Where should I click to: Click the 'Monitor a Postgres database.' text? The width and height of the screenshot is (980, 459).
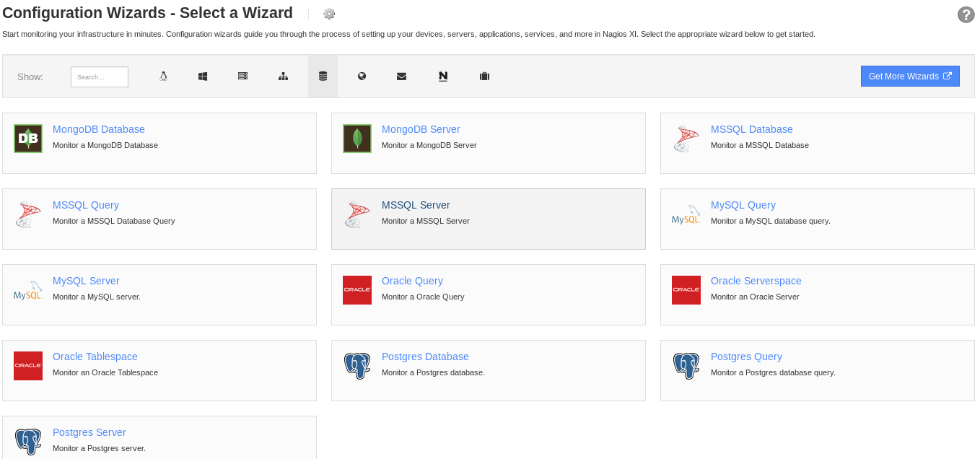(433, 372)
